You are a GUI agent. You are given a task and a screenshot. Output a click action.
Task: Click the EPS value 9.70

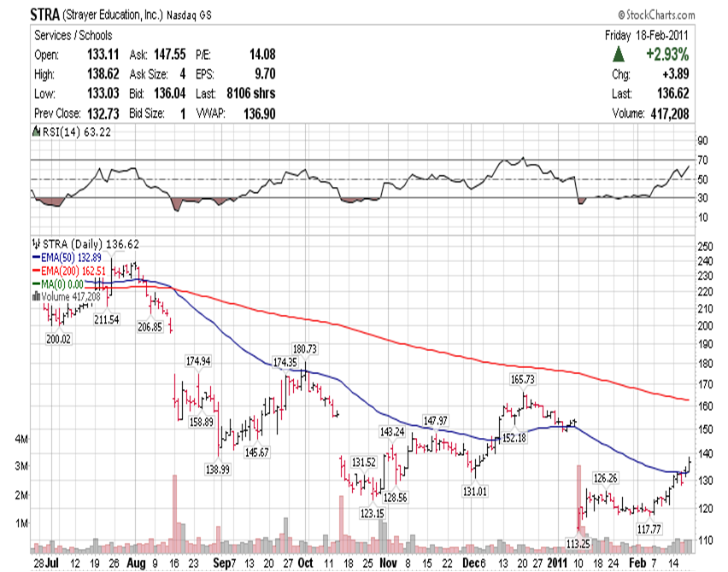click(265, 73)
